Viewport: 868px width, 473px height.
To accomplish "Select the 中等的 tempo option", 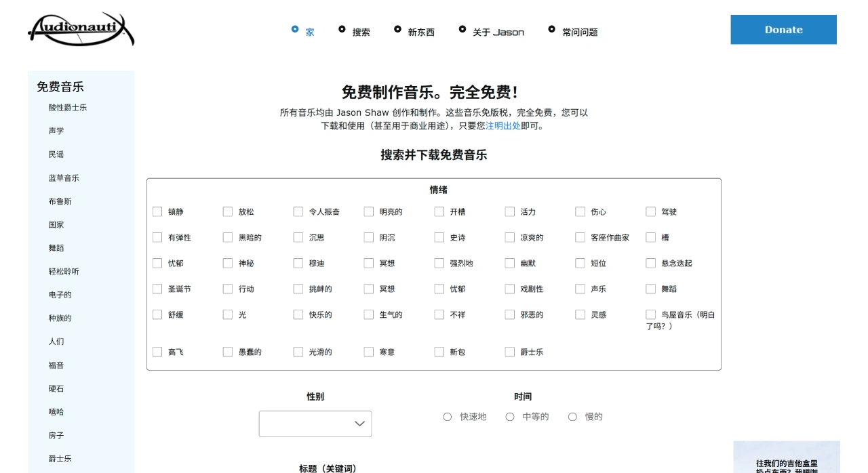I will (x=510, y=417).
